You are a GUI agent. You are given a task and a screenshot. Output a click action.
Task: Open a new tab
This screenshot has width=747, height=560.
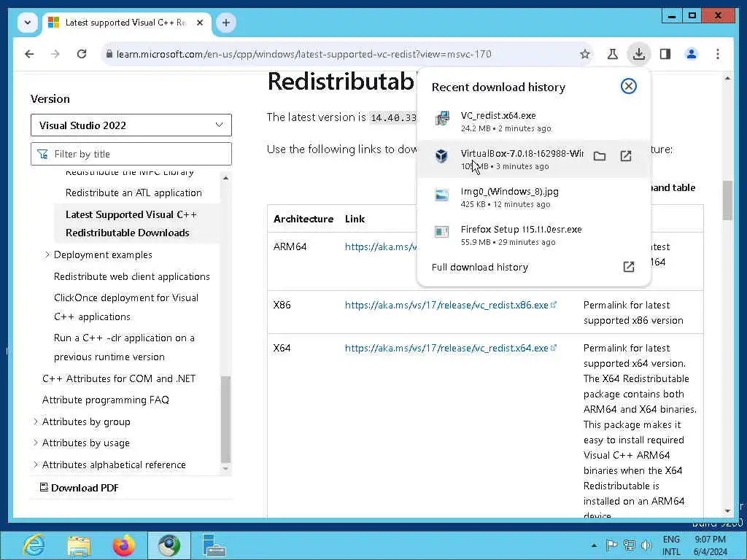[226, 23]
